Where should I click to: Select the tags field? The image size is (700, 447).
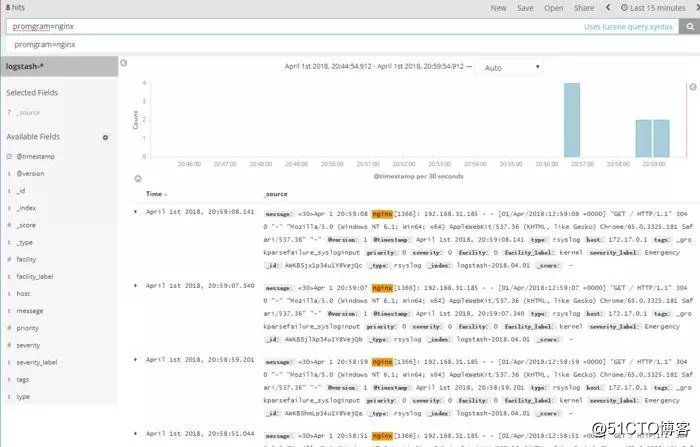pos(23,380)
